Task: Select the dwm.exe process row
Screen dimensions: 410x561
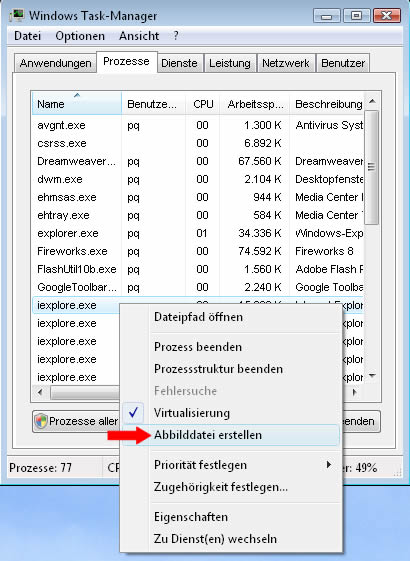Action: click(x=198, y=179)
